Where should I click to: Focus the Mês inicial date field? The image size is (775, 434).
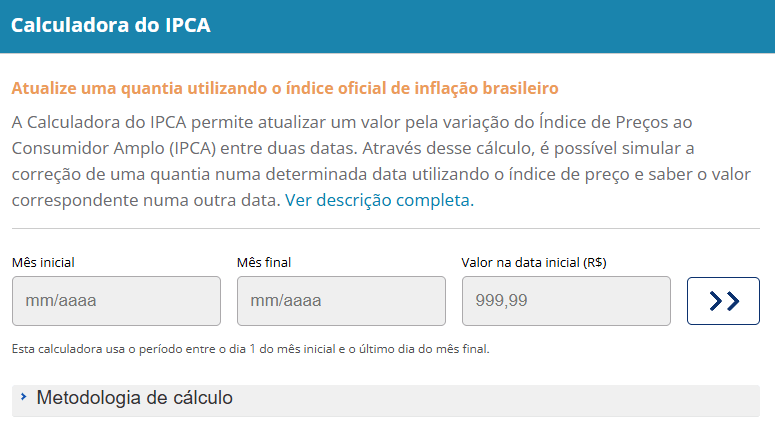coord(116,301)
